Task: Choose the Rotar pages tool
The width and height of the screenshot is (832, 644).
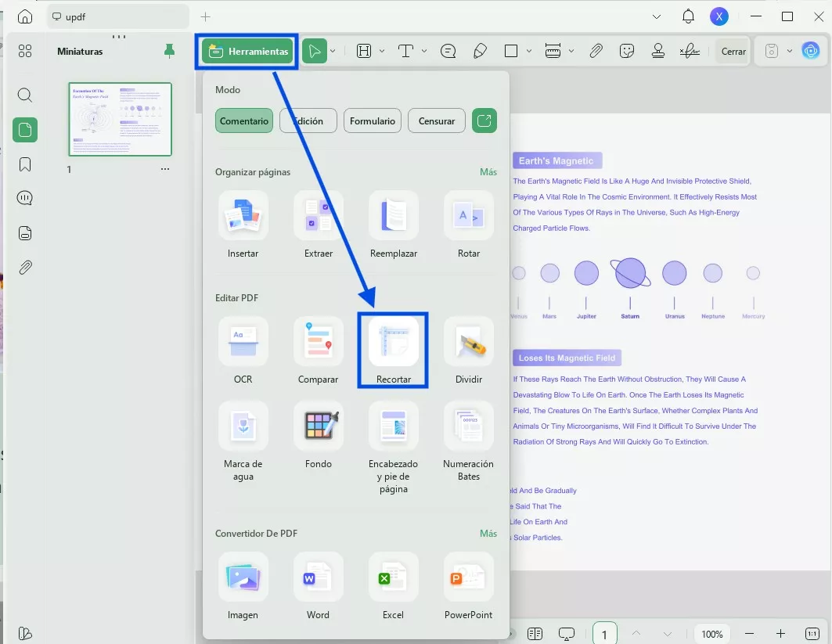Action: pos(469,215)
